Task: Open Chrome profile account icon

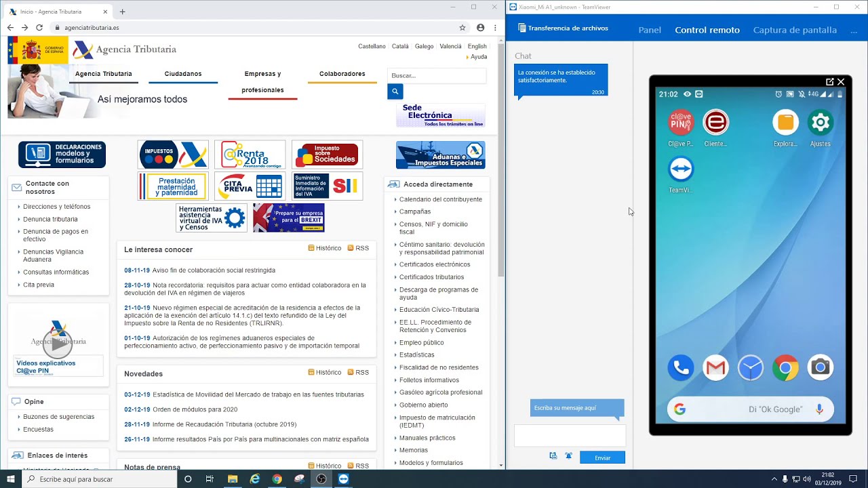Action: pos(480,28)
